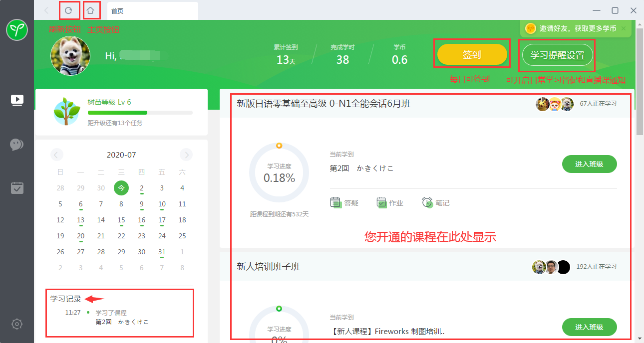Open 学习提醒设置
The width and height of the screenshot is (644, 343).
(557, 55)
